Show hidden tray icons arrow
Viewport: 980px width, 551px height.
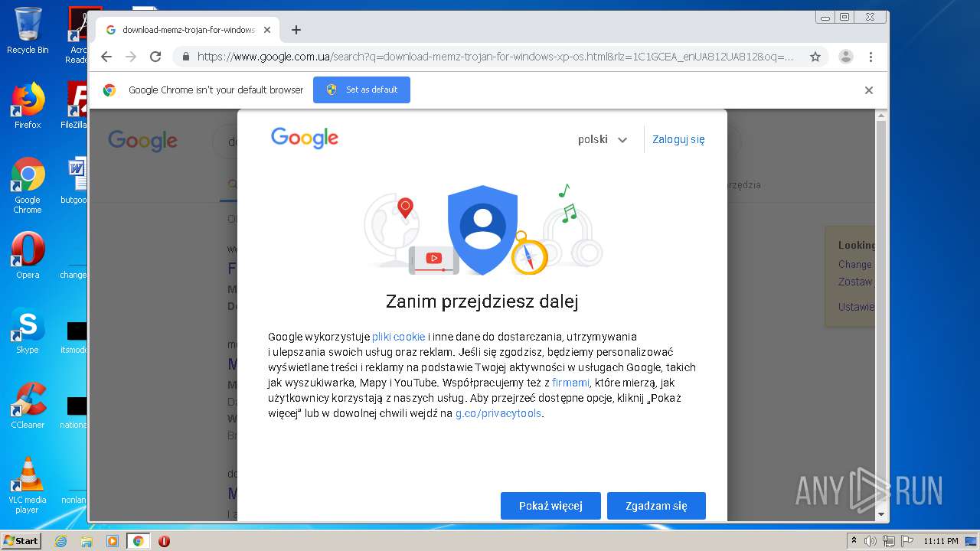click(854, 541)
